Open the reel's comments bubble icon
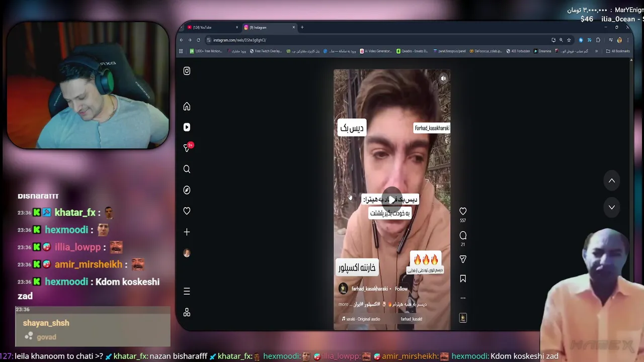The width and height of the screenshot is (644, 362). 463,235
